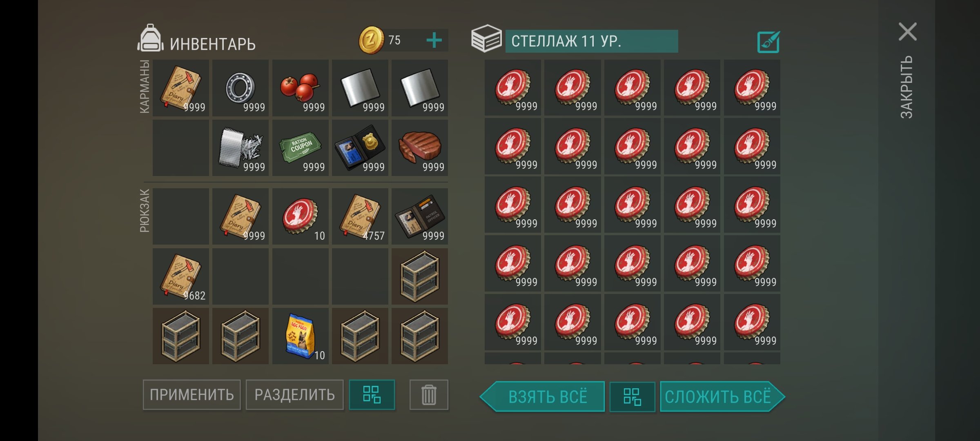Screen dimensions: 980x441
Task: Select the bottle cap stack of 10
Action: click(300, 216)
